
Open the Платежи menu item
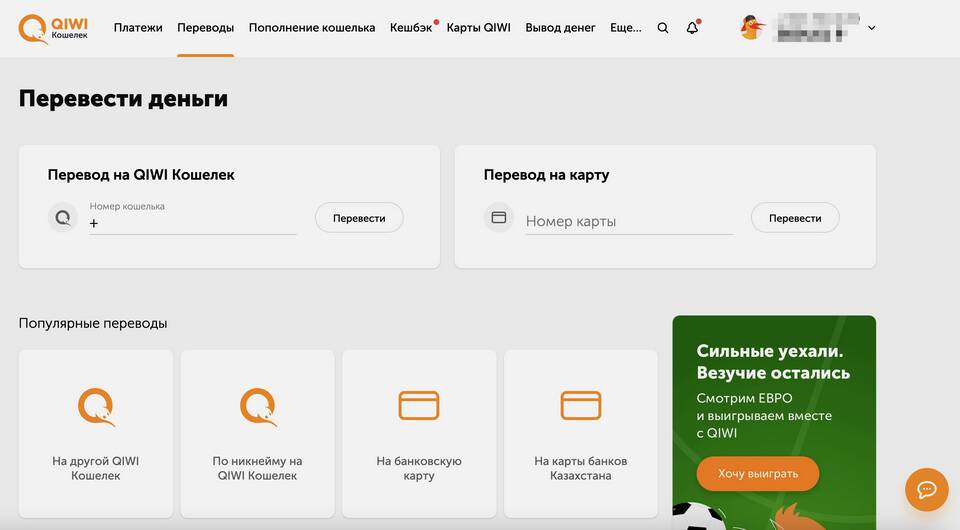138,28
